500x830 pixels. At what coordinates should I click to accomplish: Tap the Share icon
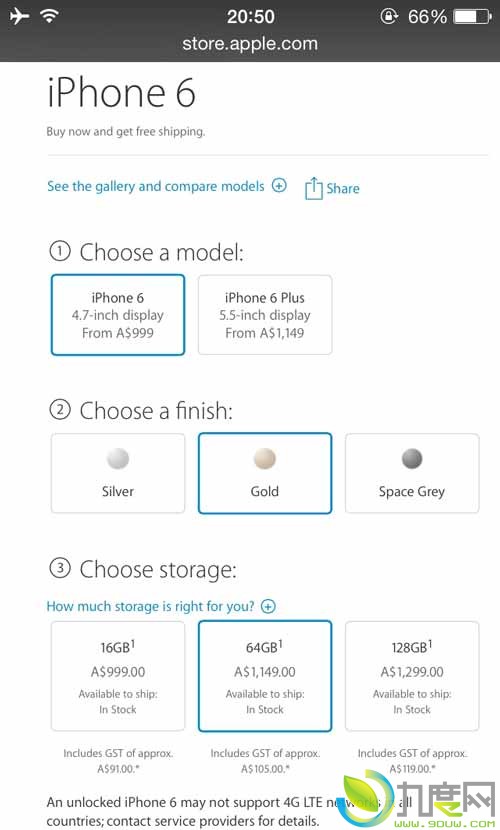pyautogui.click(x=313, y=188)
